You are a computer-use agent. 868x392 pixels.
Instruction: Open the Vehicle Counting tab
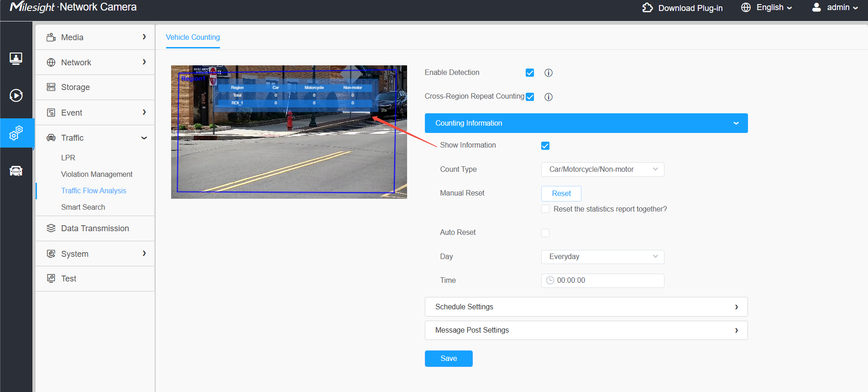click(x=193, y=37)
